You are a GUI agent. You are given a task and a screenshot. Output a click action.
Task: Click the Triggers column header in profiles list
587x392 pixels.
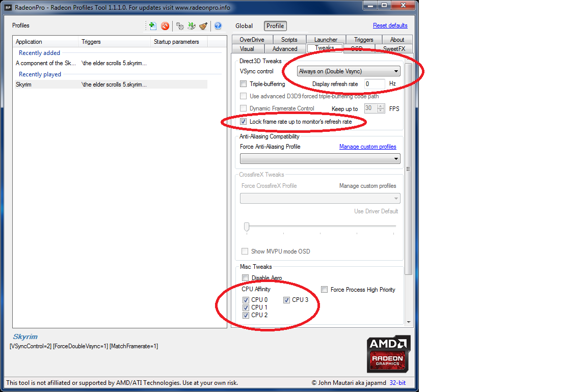pos(114,42)
